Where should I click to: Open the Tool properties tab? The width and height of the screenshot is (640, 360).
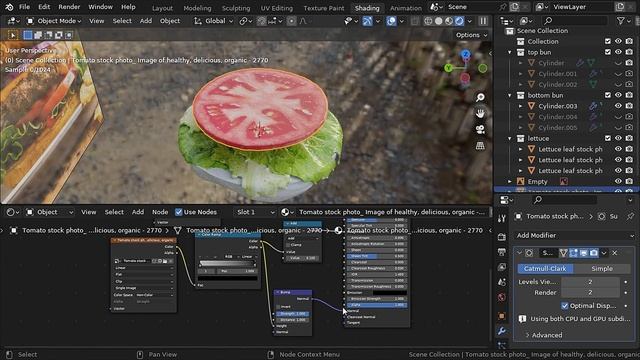502,219
